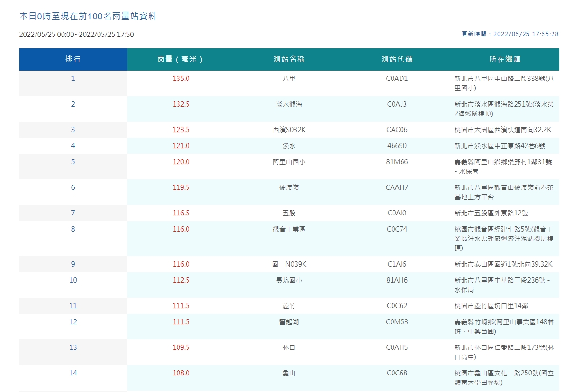Screen dimensions: 580x392
Task: Click station name 觀音工業區
Action: pyautogui.click(x=289, y=229)
